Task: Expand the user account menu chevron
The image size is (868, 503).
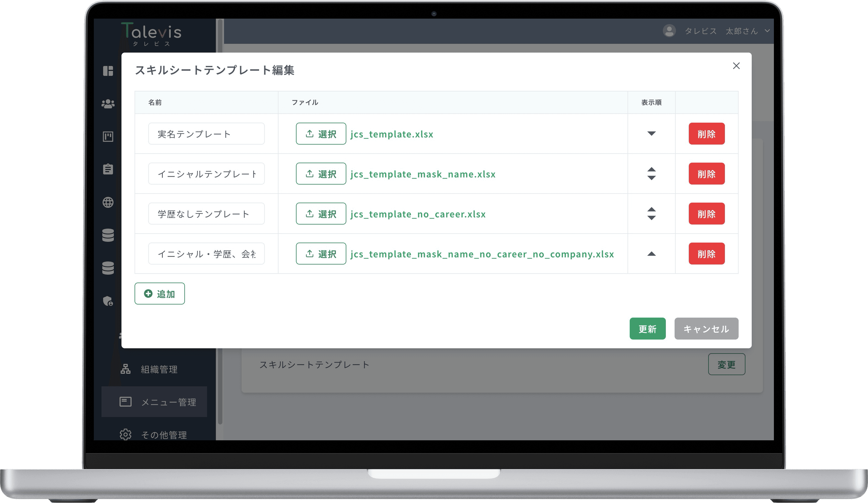Action: [767, 31]
